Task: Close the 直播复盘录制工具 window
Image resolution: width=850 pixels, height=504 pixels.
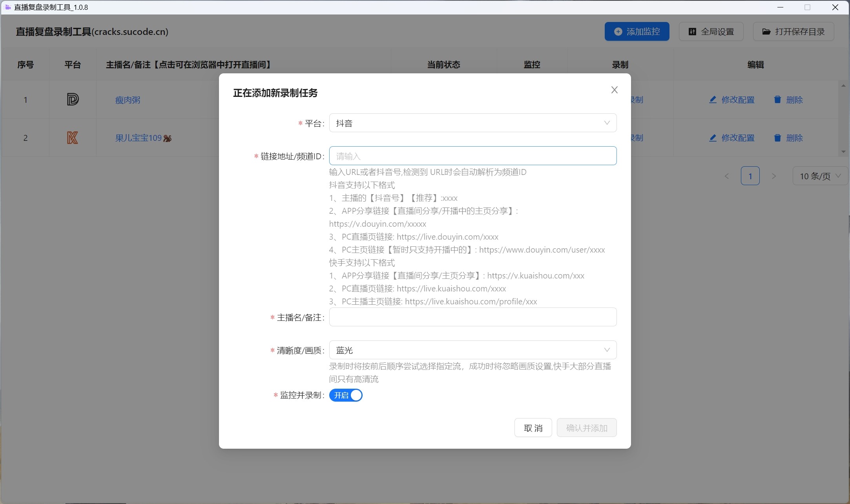Action: 835,7
